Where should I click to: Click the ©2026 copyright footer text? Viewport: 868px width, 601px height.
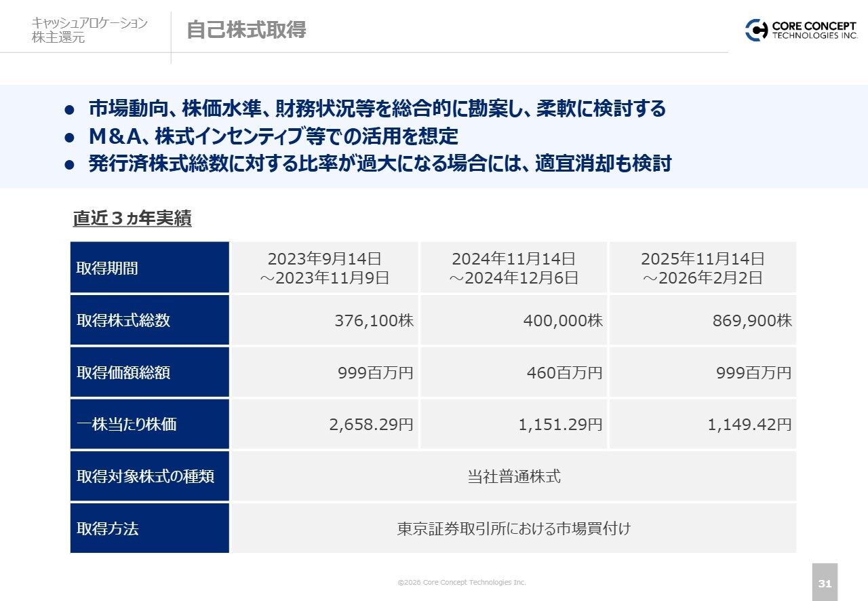(461, 583)
